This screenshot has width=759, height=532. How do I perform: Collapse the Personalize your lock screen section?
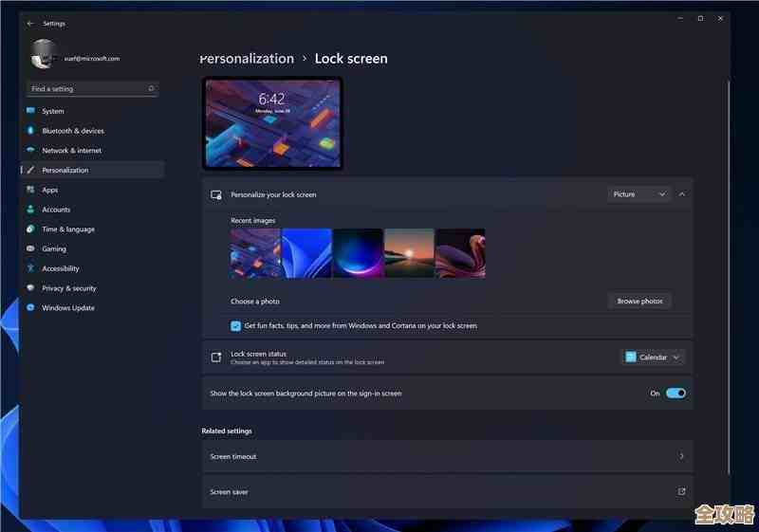[682, 194]
